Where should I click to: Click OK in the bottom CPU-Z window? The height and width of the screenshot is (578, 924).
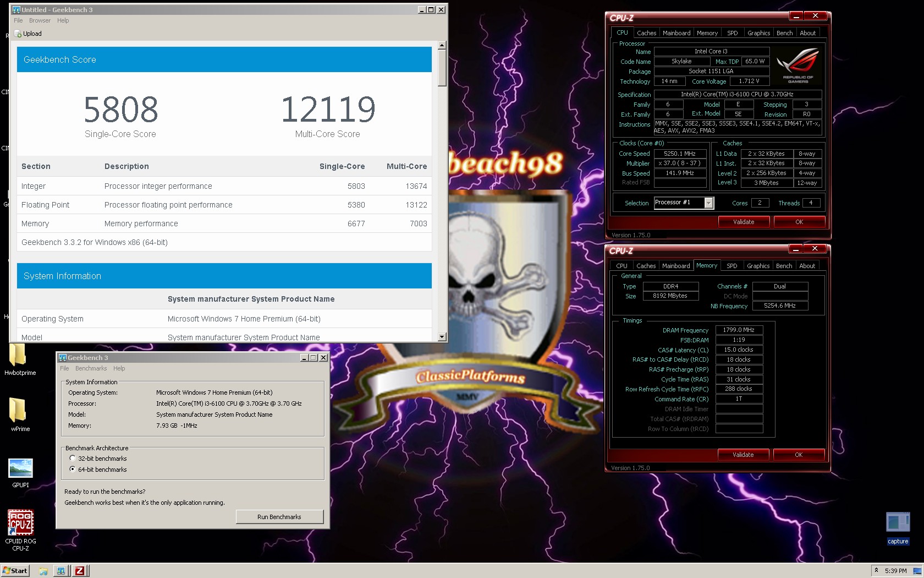pos(799,455)
